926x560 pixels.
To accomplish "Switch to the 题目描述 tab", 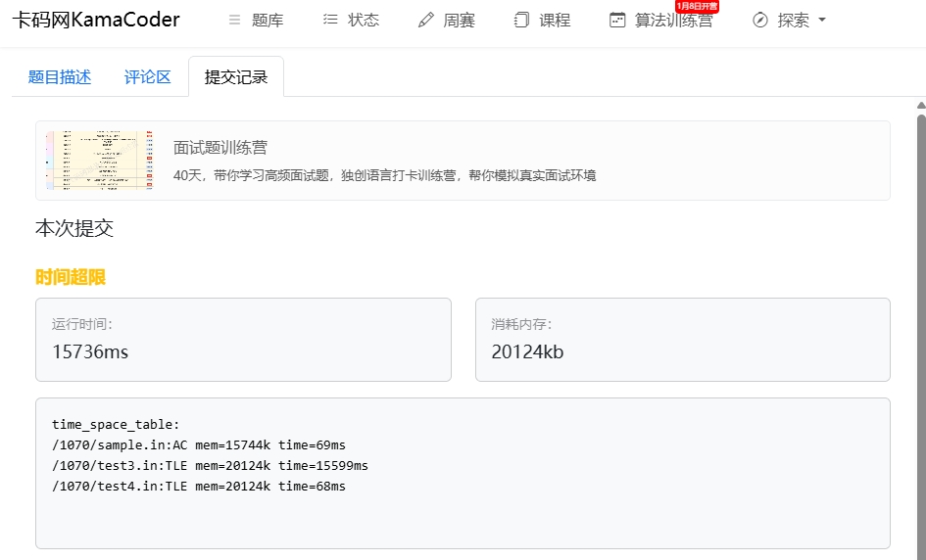I will point(60,76).
